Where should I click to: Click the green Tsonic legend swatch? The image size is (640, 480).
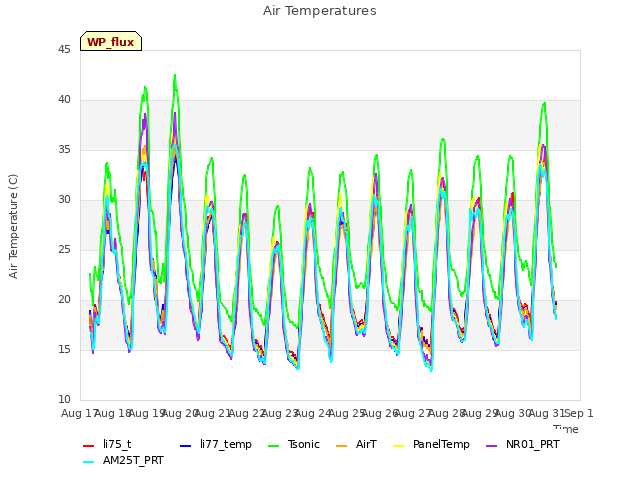274,446
